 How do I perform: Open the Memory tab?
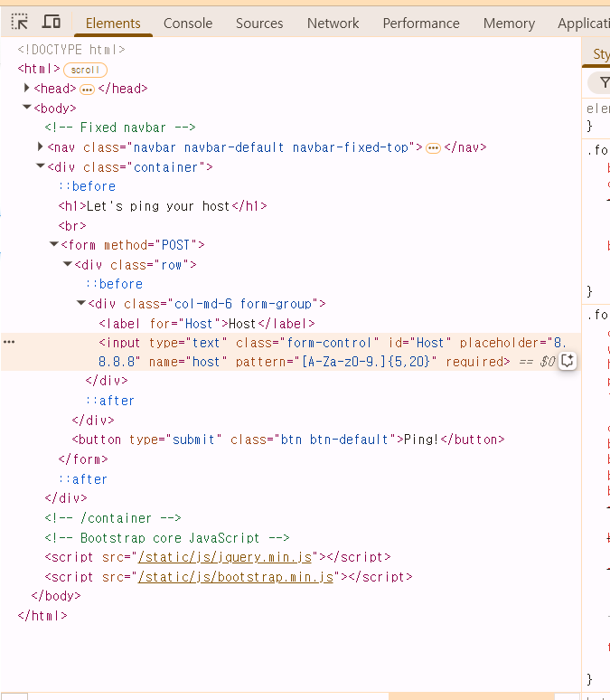point(509,24)
